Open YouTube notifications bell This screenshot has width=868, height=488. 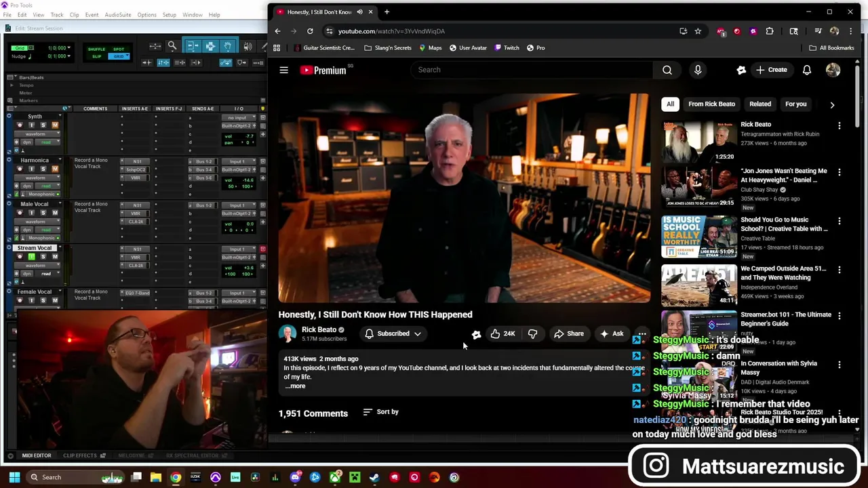click(x=807, y=70)
